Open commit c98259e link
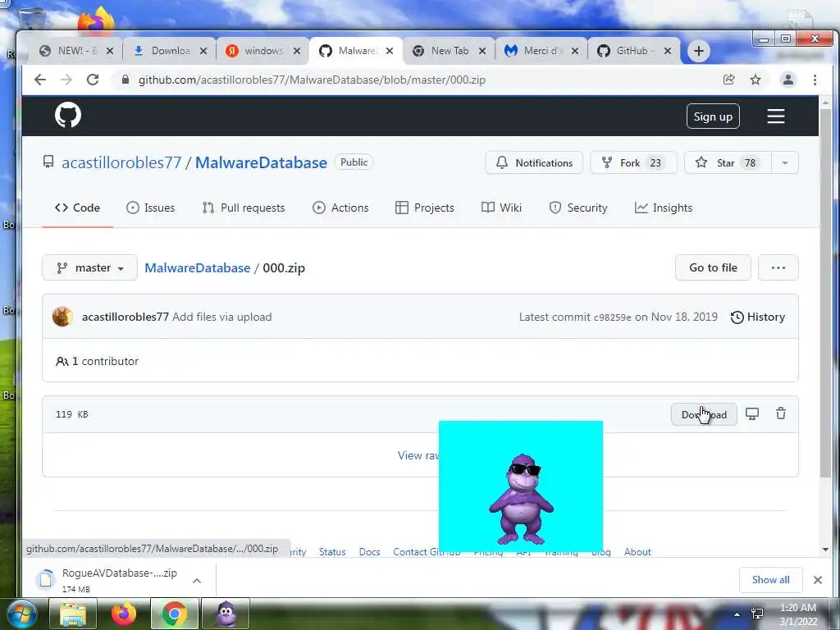Viewport: 840px width, 630px height. [x=612, y=317]
